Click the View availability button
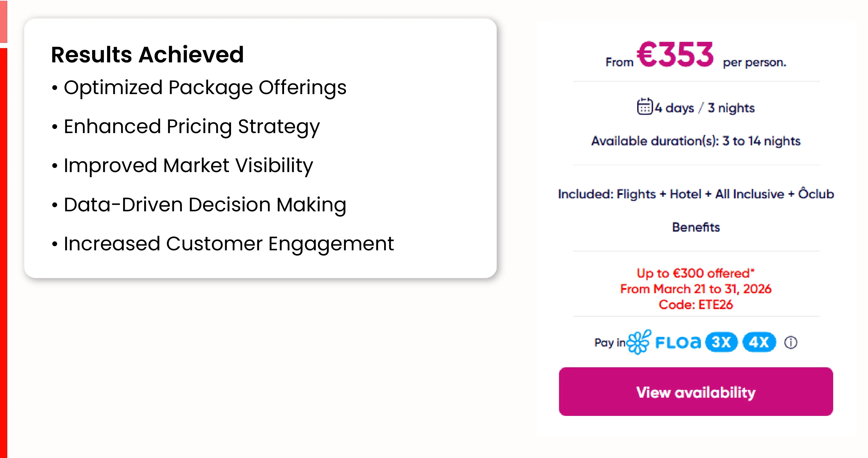 695,392
